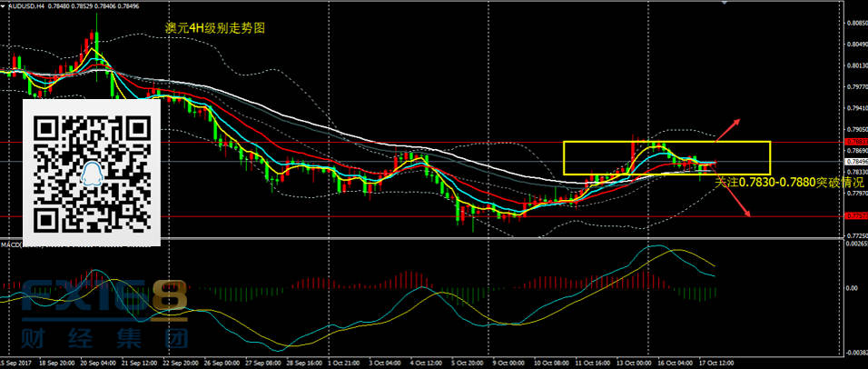Click the MACD indicator label
Screen dimensions: 868x369
pos(11,244)
